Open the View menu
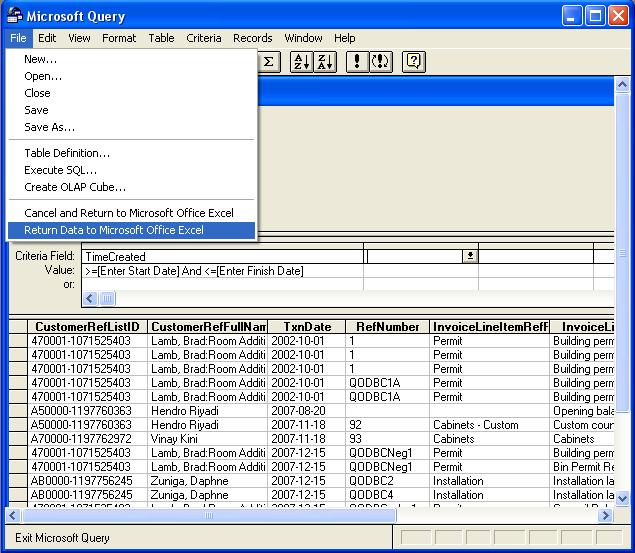The image size is (635, 553). [79, 38]
